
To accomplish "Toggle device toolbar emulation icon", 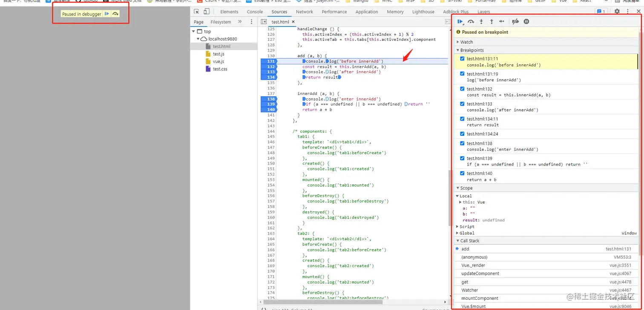I will tap(207, 11).
